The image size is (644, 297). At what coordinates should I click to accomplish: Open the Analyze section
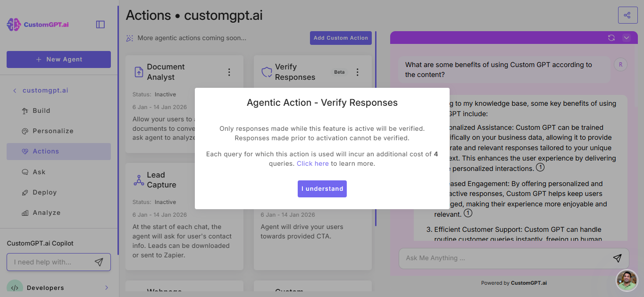click(x=45, y=212)
